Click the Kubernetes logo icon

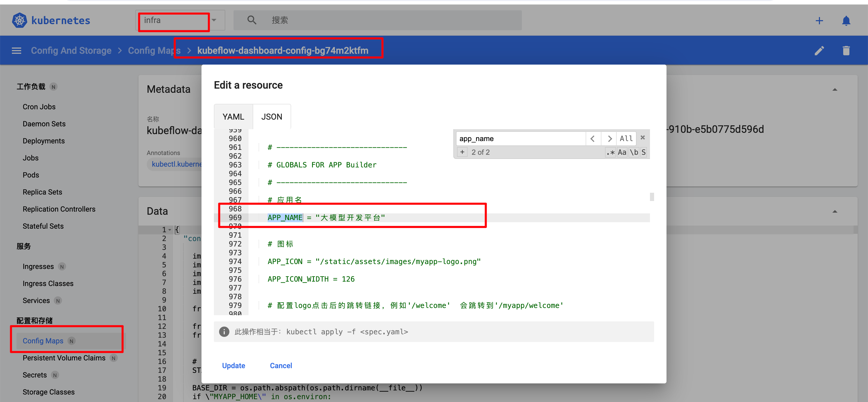20,20
